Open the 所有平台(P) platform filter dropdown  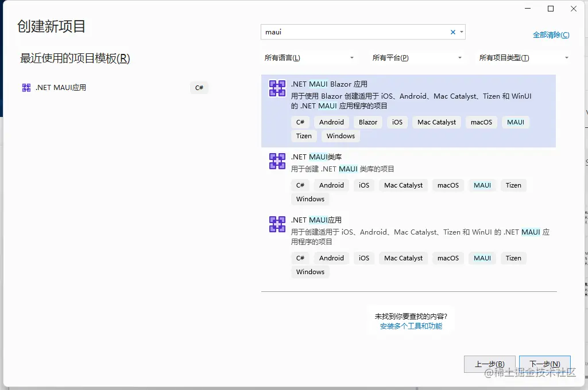[x=417, y=58]
